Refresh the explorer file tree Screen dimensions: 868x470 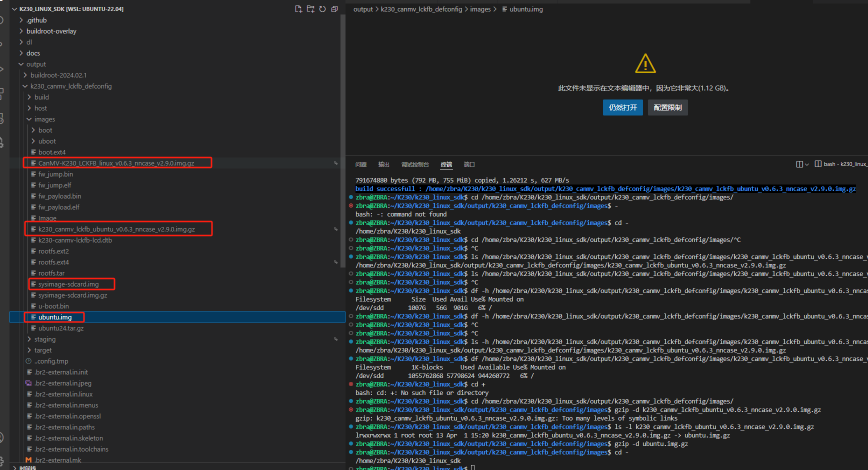pos(322,9)
